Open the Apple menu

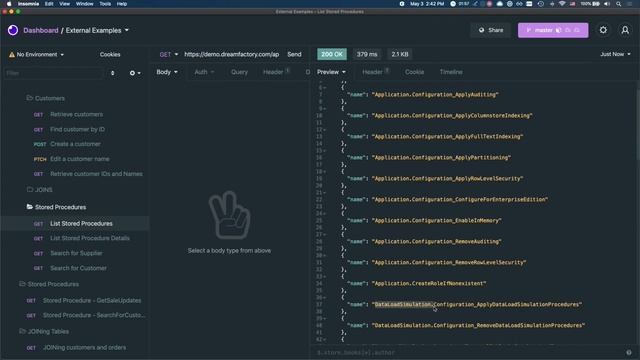(9, 4)
